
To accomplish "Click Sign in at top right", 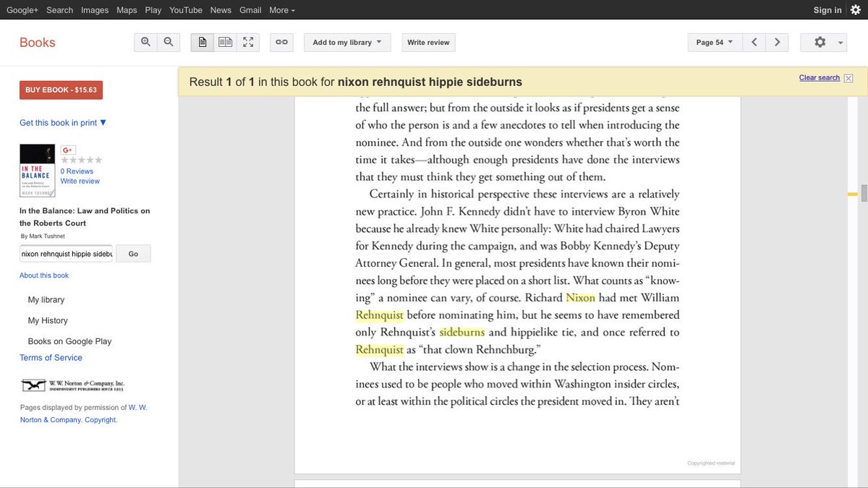I will tap(827, 10).
